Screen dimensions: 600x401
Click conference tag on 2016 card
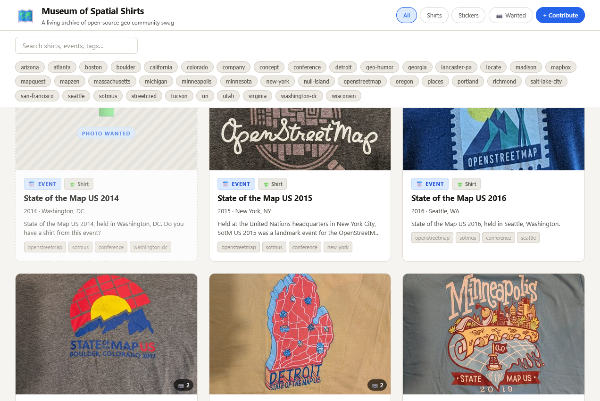(x=498, y=238)
